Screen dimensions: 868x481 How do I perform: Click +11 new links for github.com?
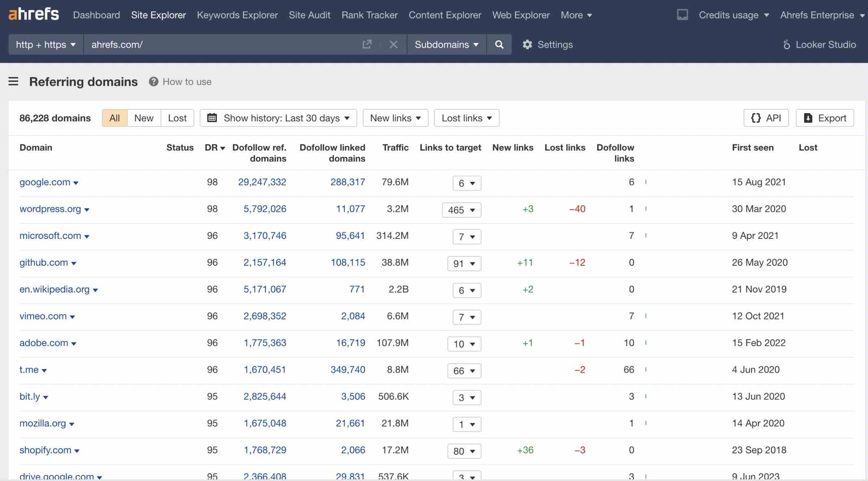[x=525, y=262]
